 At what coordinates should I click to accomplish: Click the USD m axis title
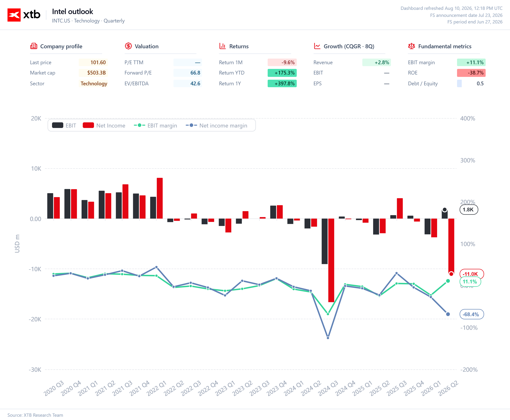pos(17,244)
